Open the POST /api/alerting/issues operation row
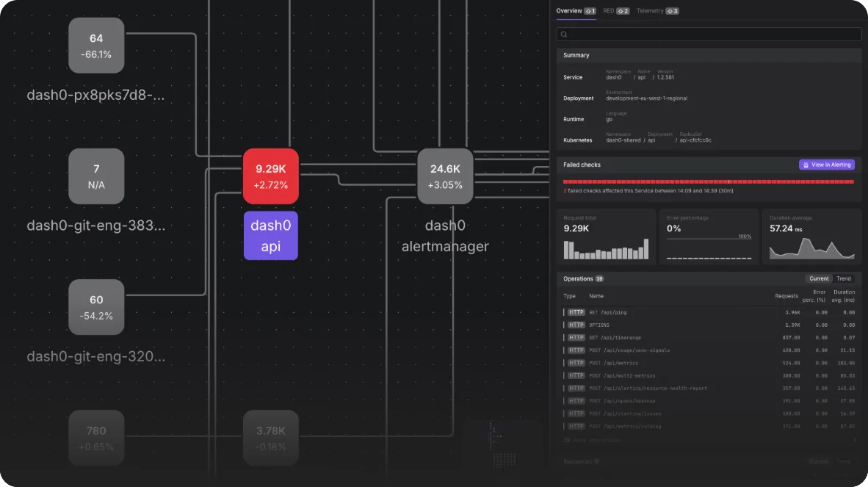 pos(709,414)
